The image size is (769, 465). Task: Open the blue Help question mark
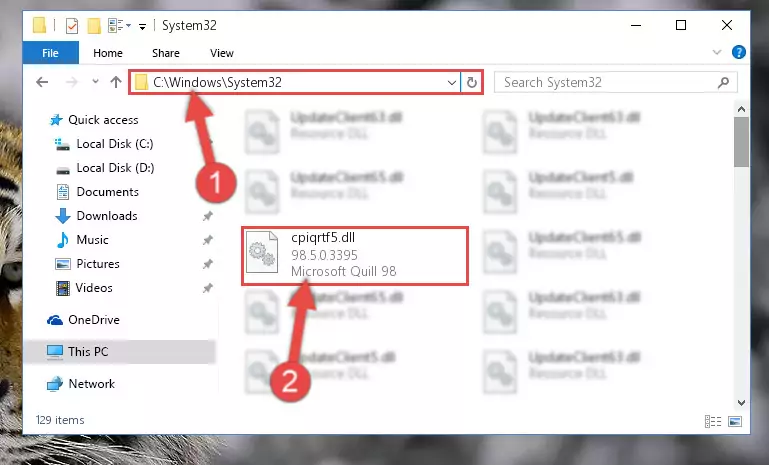739,52
